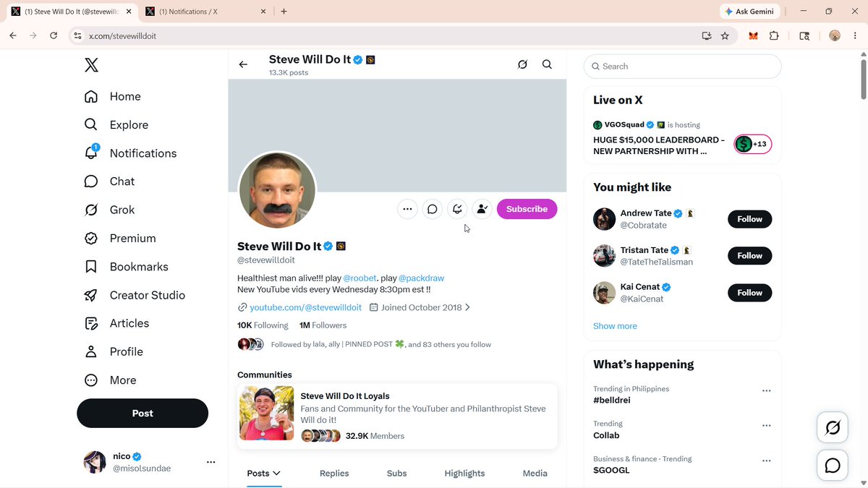Open Chat in the sidebar
868x488 pixels.
coord(110,181)
